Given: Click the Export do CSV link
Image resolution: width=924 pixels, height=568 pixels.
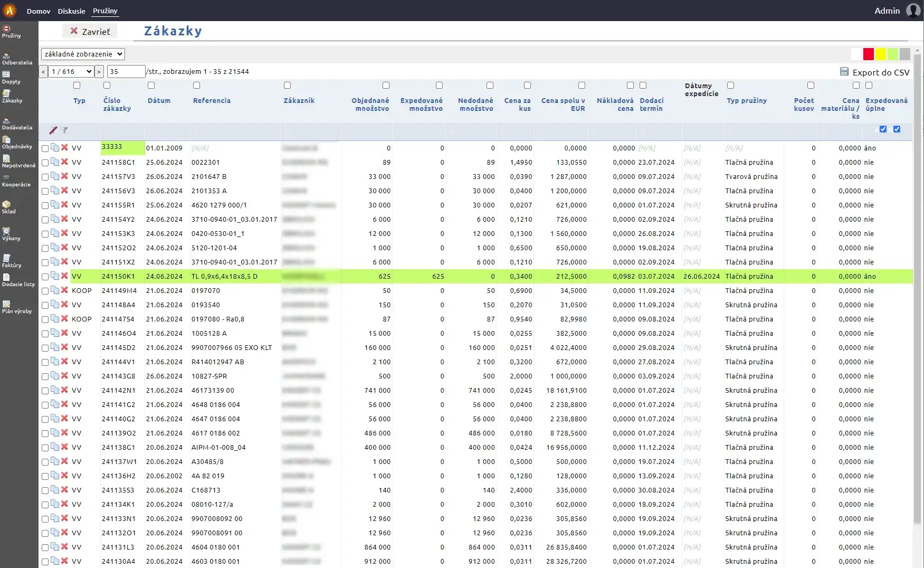Looking at the screenshot, I should click(881, 72).
